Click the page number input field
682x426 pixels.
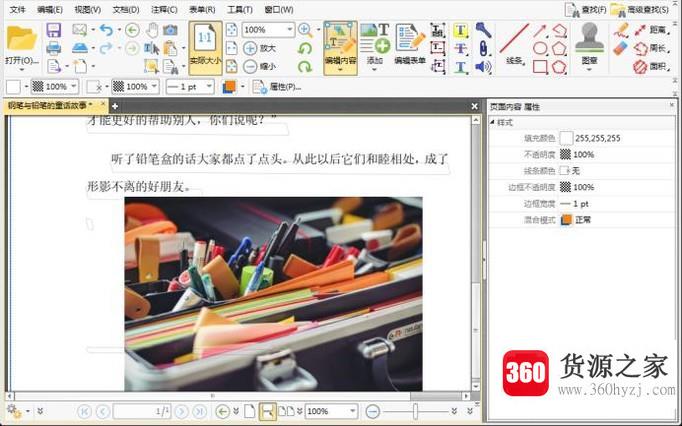(x=142, y=411)
